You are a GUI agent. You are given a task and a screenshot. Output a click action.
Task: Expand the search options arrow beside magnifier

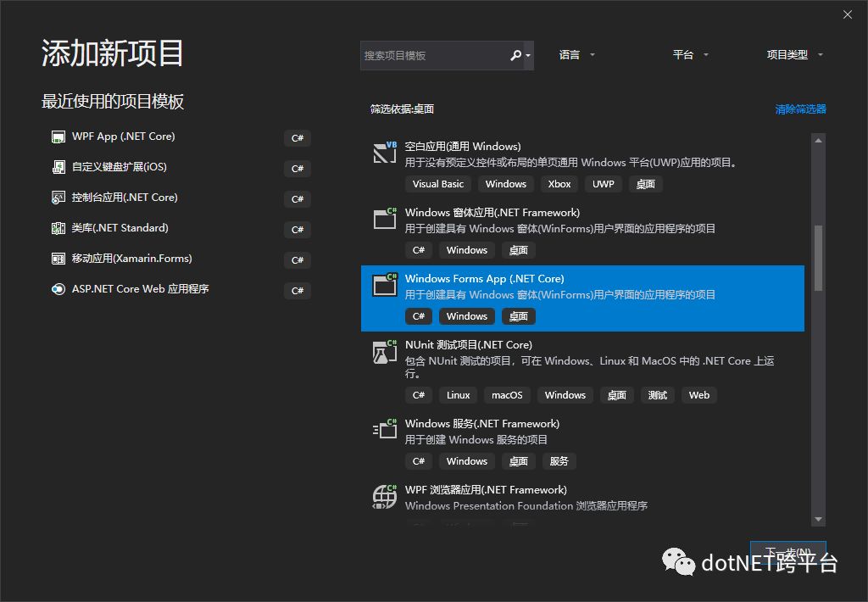(528, 55)
